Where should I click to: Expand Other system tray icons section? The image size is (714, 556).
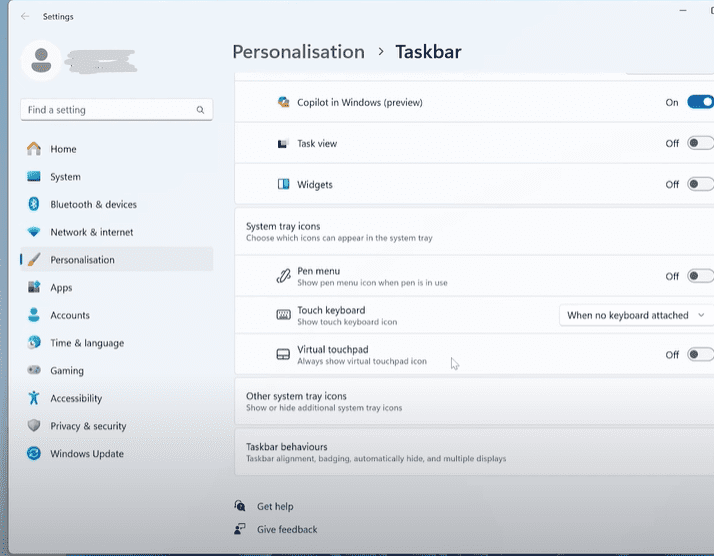(x=470, y=401)
